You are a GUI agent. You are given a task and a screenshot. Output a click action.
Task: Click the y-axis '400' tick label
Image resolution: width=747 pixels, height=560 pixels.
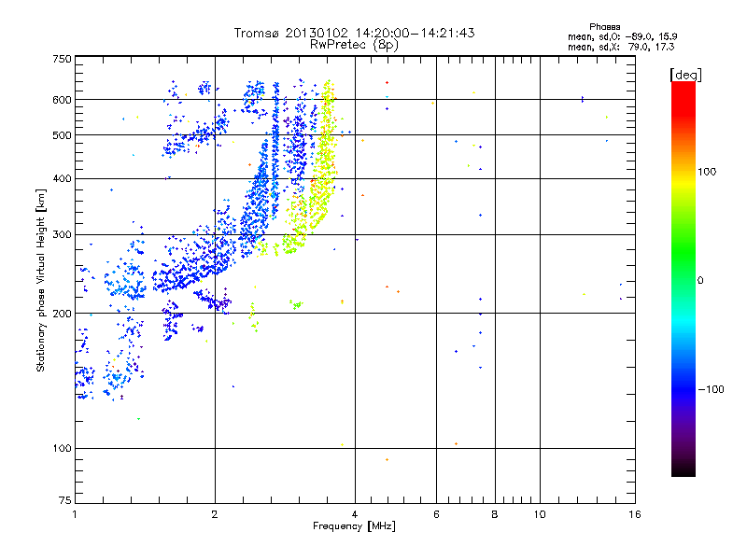[62, 179]
